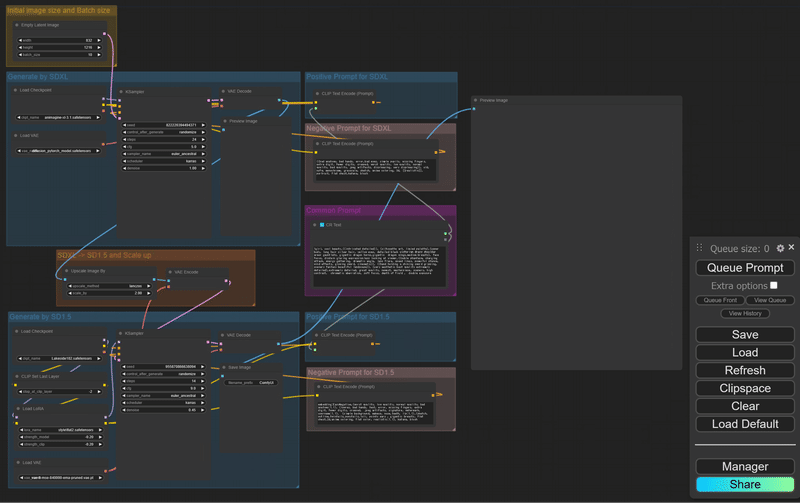The width and height of the screenshot is (800, 503).
Task: Select the 'Generate by SDXL' group title
Action: click(38, 77)
